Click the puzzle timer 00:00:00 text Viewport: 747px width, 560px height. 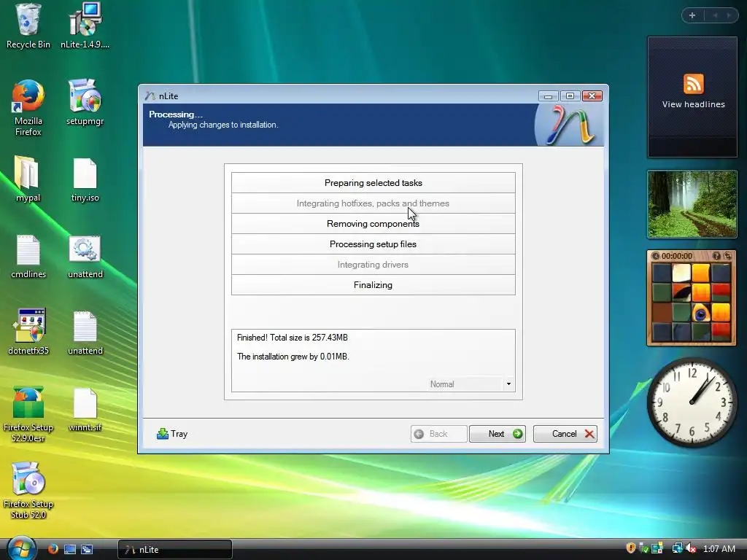pyautogui.click(x=676, y=256)
